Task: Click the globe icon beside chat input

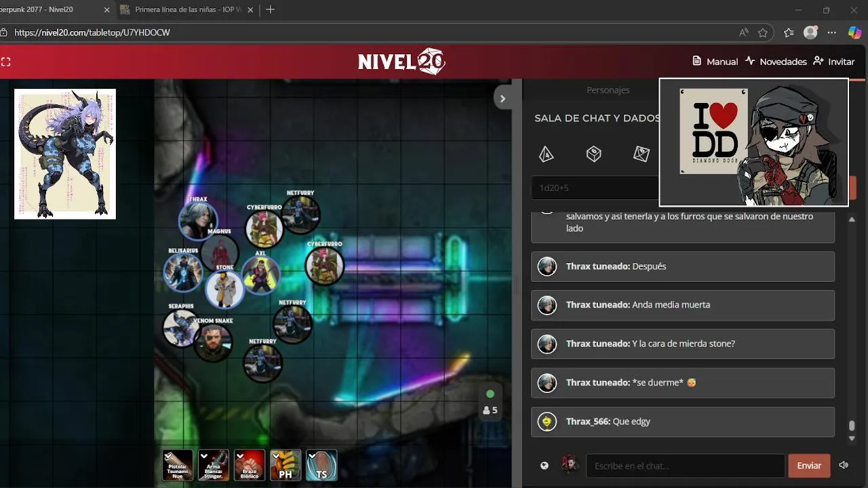Action: [x=544, y=466]
